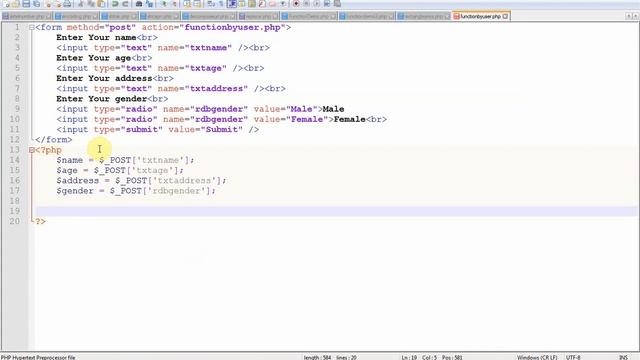Toggle Show All Characters icon
Viewport: 640px width, 360px height.
coord(221,4)
